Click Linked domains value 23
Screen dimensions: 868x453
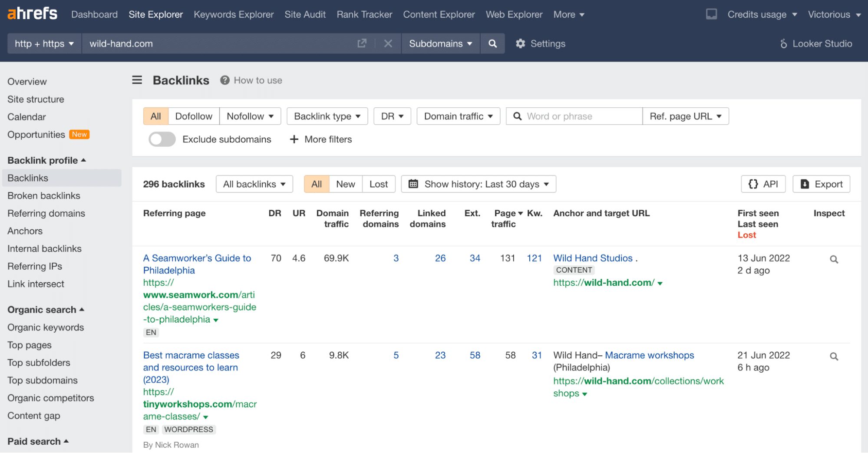440,355
